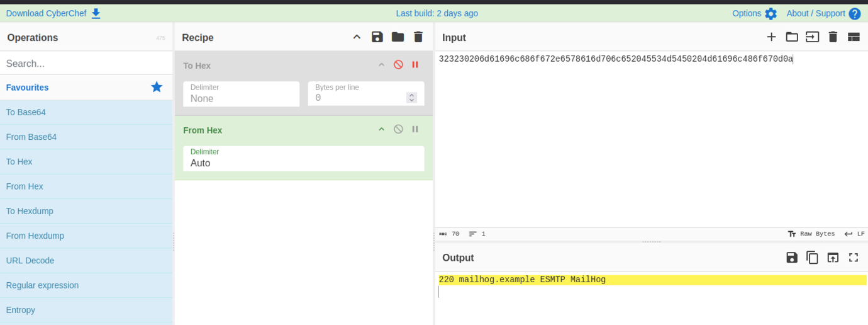Adjust Bytes per line stepper
868x325 pixels.
click(411, 98)
